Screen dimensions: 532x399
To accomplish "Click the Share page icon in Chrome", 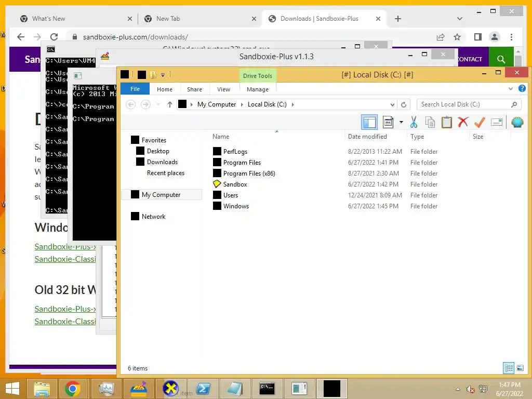I will coord(441,37).
